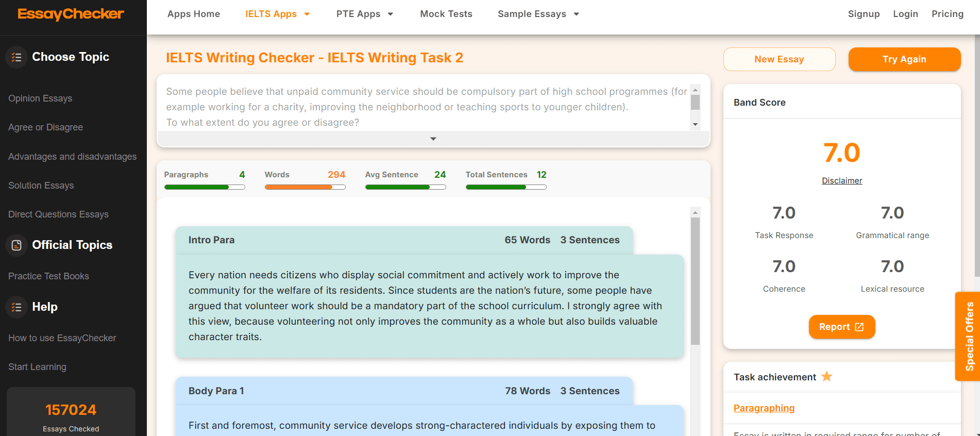Expand the essay question panel chevron
This screenshot has width=980, height=436.
pos(433,139)
